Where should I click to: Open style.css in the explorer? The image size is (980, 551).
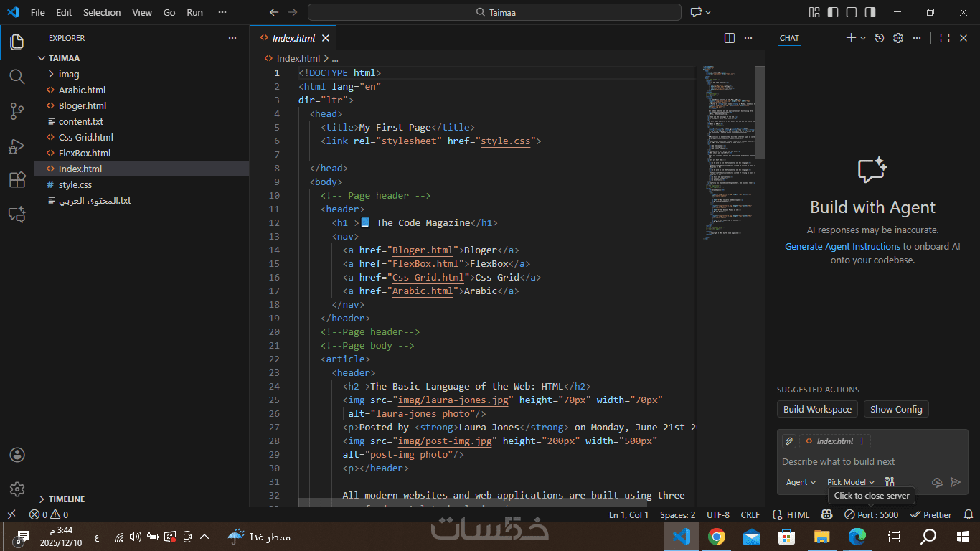(75, 184)
